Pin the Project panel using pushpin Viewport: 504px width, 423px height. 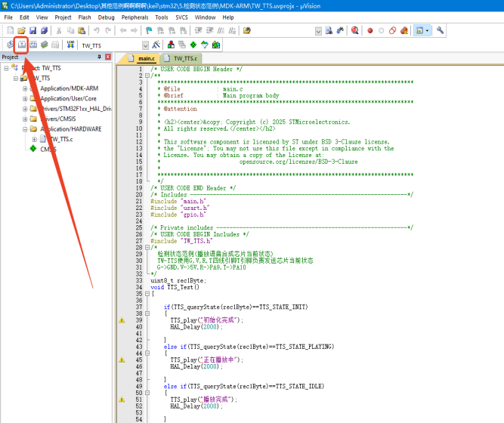(x=99, y=57)
